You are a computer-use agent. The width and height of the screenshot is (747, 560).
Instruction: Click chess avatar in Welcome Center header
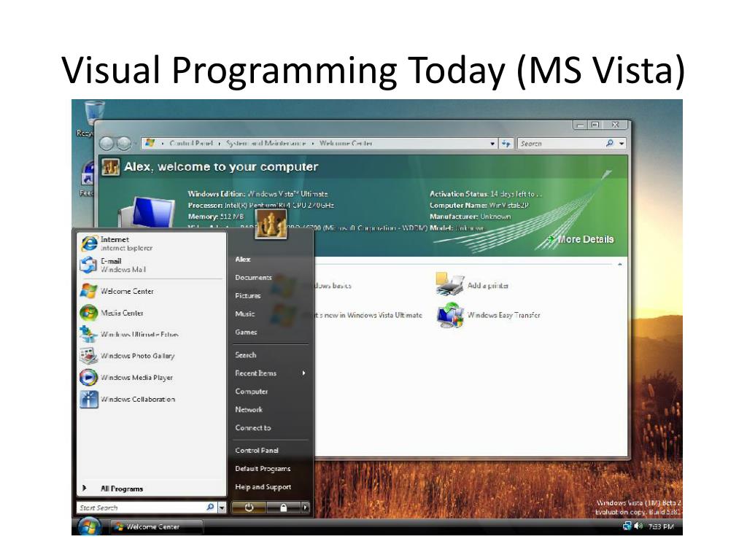click(x=111, y=167)
